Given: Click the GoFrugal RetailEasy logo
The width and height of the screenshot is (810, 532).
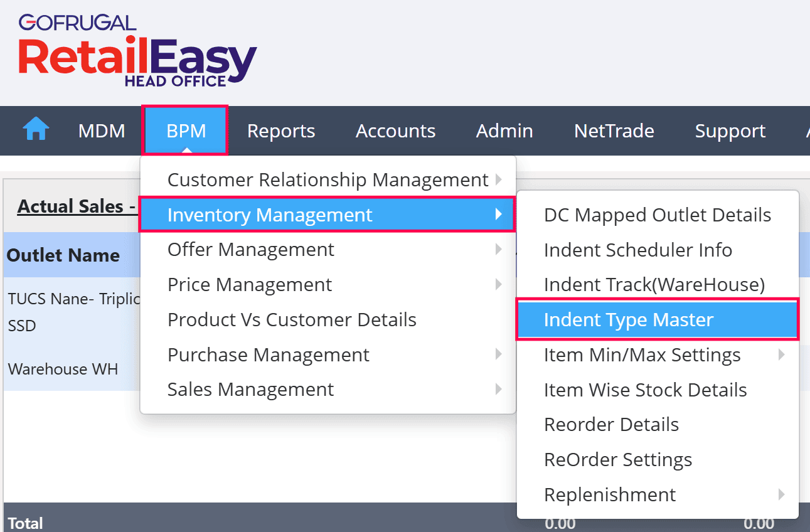Looking at the screenshot, I should click(137, 51).
